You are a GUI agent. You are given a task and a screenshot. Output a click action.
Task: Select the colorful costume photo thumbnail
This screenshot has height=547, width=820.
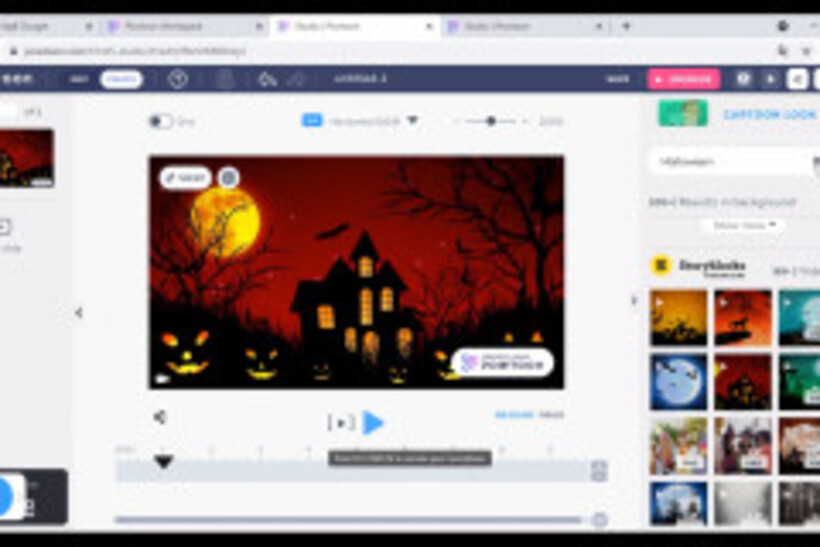678,446
